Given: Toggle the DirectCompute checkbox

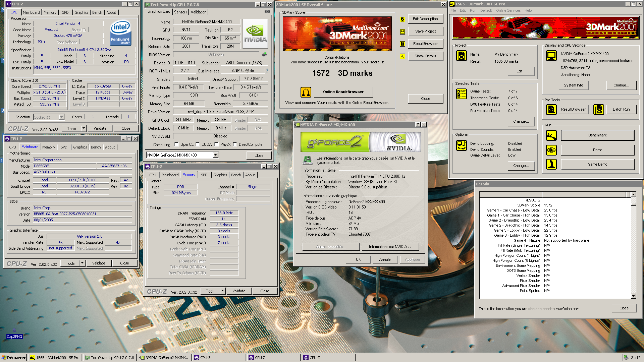Looking at the screenshot, I should click(235, 144).
